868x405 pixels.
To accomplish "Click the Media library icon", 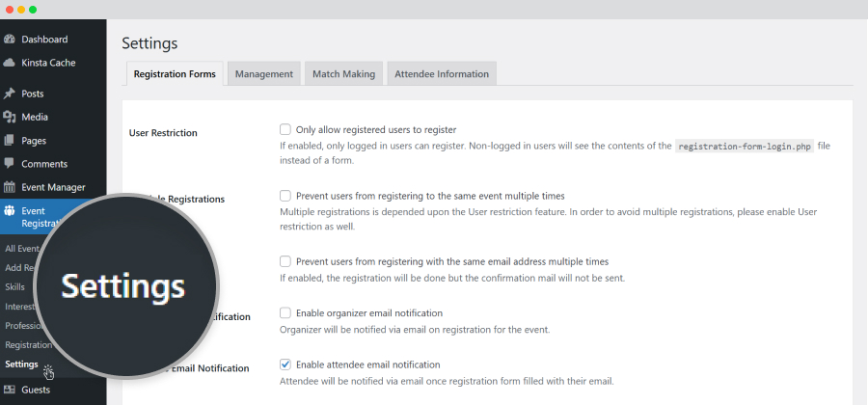I will coord(9,117).
